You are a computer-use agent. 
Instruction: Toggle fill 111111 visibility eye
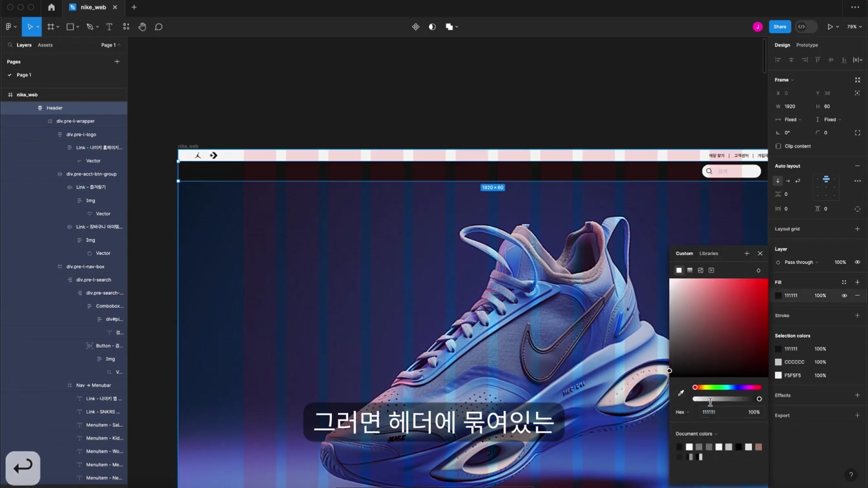(844, 296)
